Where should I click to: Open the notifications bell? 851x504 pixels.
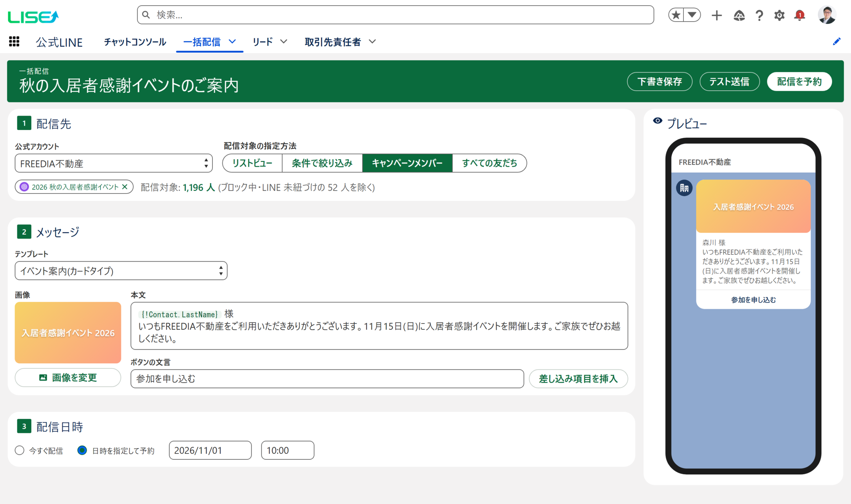tap(799, 15)
